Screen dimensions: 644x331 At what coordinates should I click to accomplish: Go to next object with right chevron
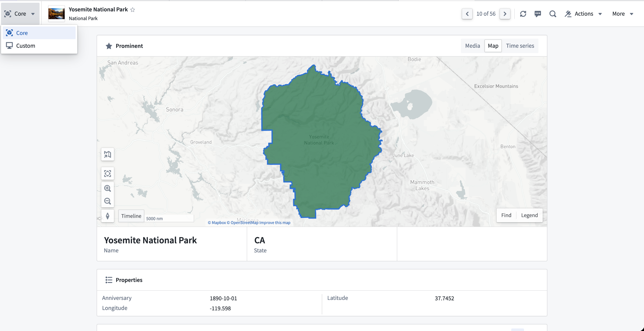point(505,14)
